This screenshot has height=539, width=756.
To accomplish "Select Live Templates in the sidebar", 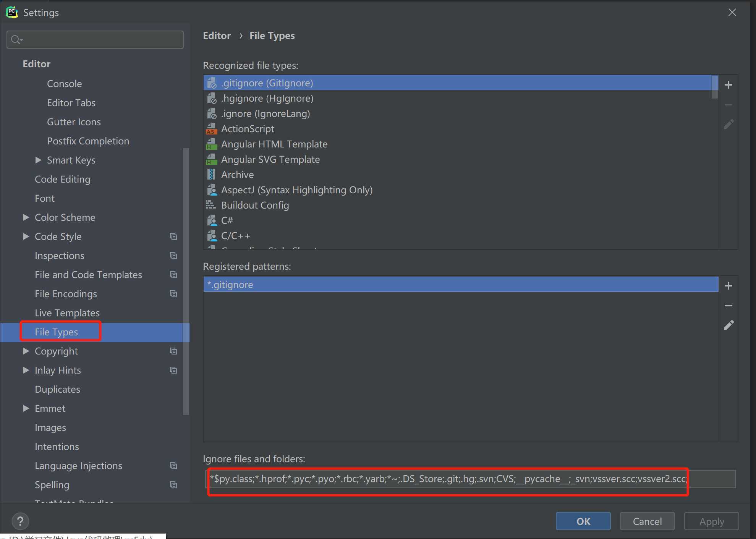I will point(67,313).
